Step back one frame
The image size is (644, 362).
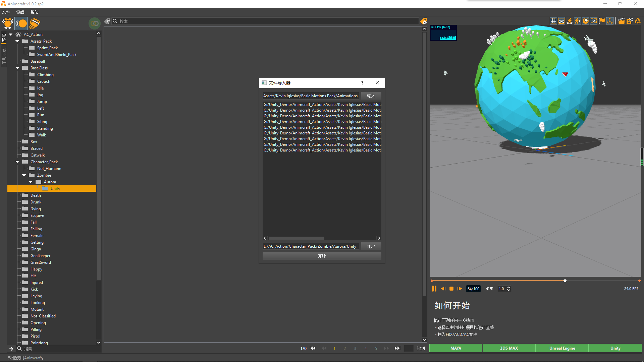click(443, 289)
